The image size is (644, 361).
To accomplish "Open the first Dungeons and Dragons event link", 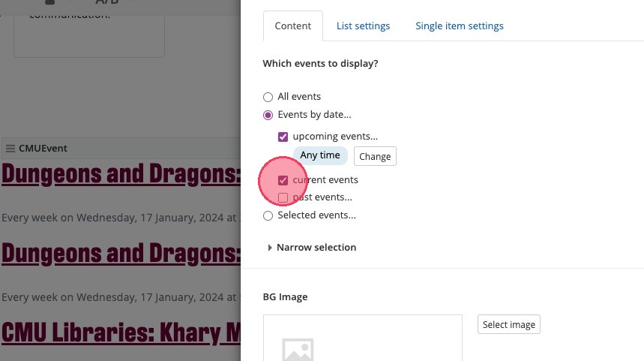I will click(120, 174).
